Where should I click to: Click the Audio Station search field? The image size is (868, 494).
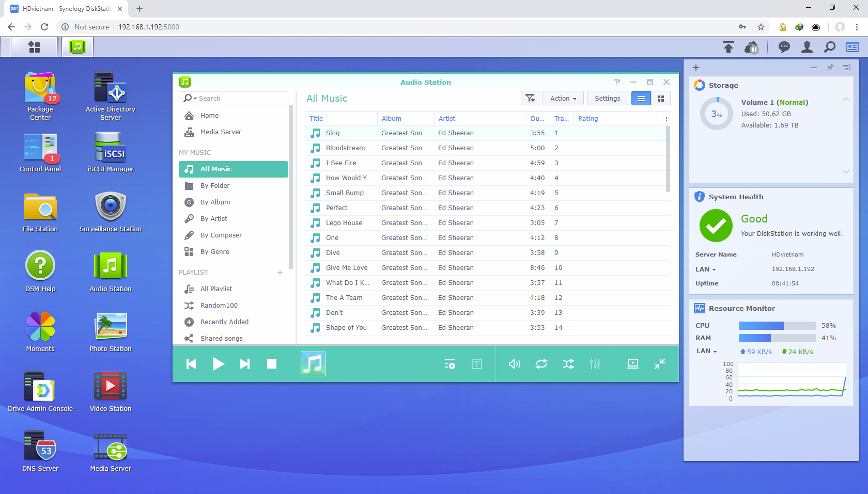(234, 98)
